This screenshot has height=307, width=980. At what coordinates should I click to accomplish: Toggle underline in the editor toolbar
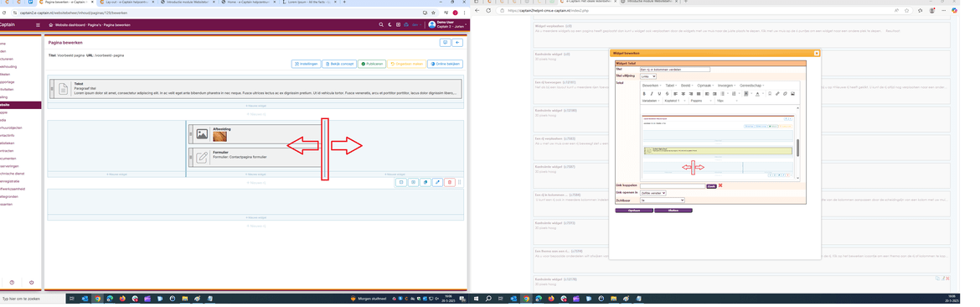point(659,94)
